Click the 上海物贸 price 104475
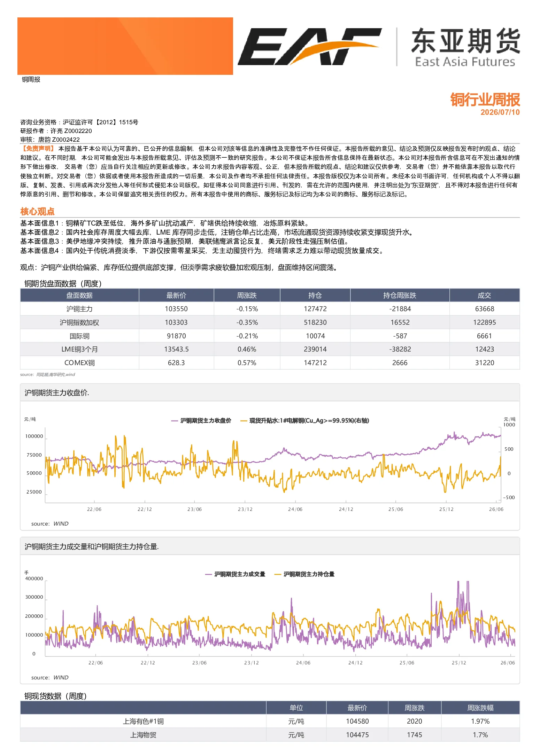 click(357, 735)
